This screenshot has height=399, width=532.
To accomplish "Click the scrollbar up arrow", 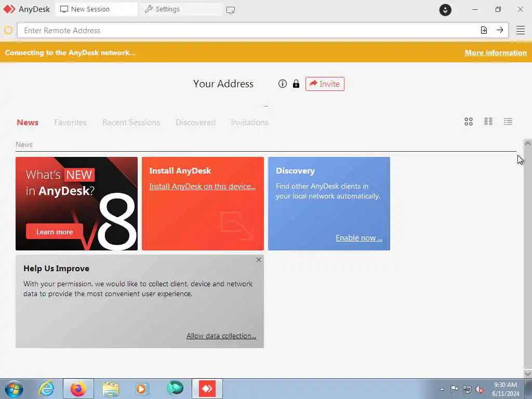I will point(528,143).
